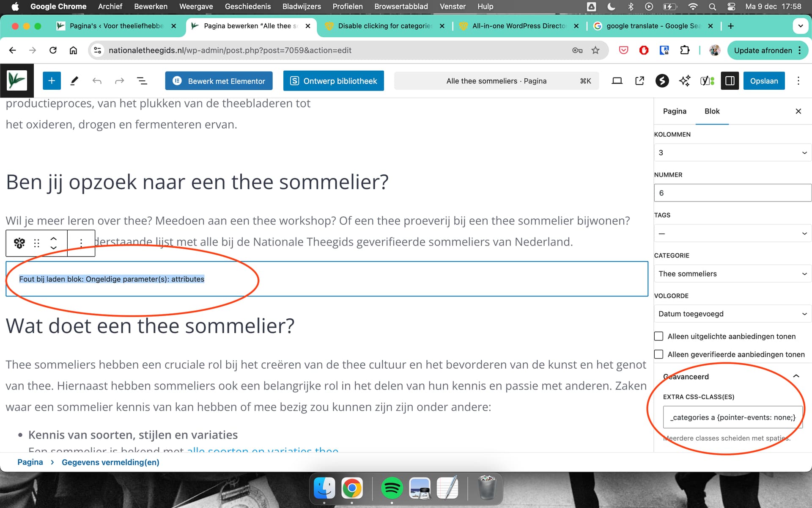
Task: Collapse the Geavanceerd section
Action: click(x=796, y=376)
